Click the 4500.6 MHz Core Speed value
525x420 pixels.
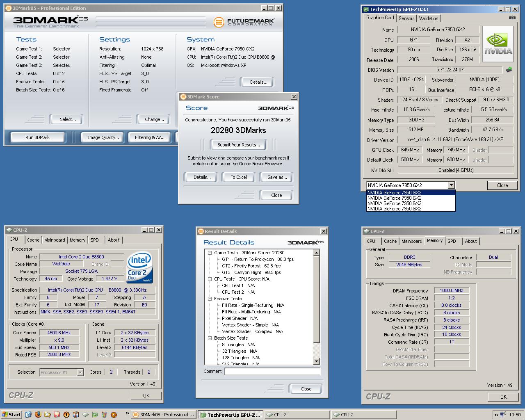59,333
